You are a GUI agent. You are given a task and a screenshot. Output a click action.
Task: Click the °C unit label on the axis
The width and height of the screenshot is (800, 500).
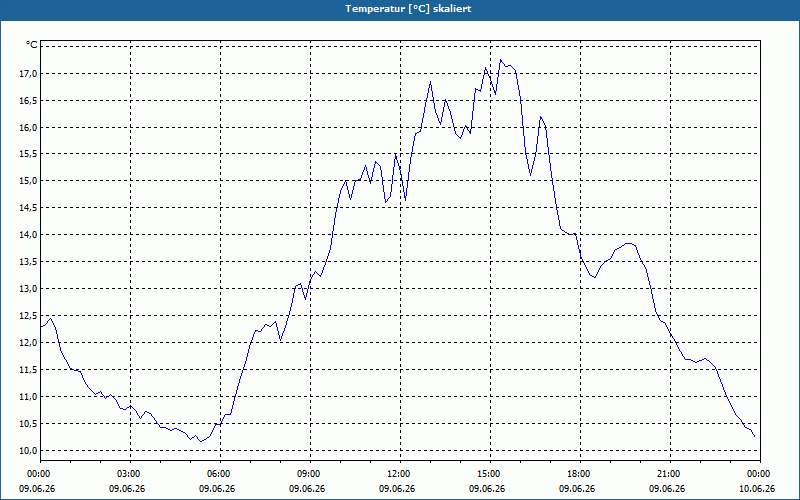pos(31,45)
